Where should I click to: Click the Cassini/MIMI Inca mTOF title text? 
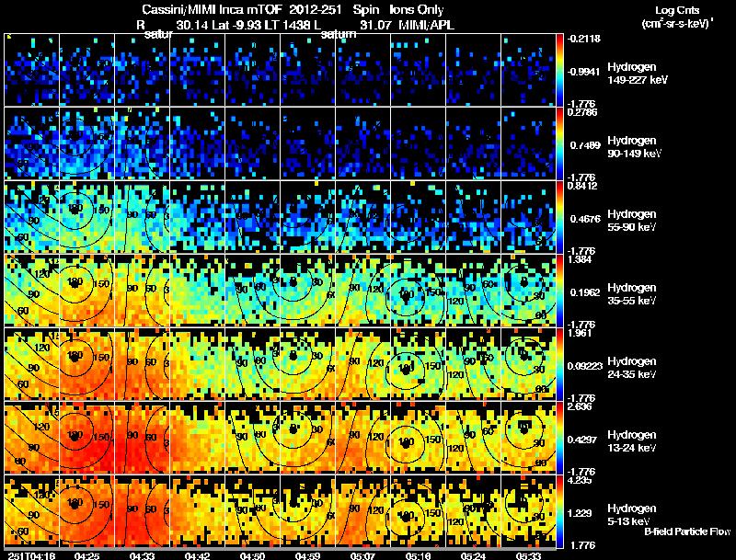click(212, 10)
